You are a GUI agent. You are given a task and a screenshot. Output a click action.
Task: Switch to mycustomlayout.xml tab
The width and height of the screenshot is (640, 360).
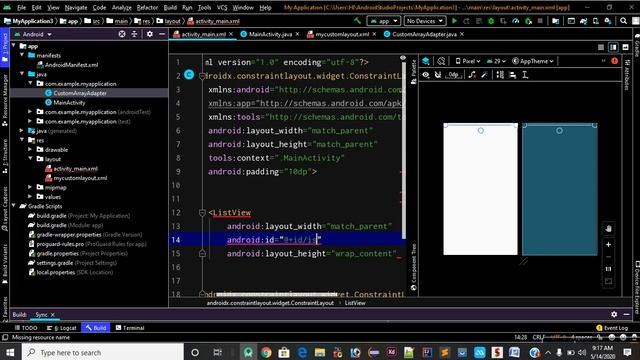(342, 34)
